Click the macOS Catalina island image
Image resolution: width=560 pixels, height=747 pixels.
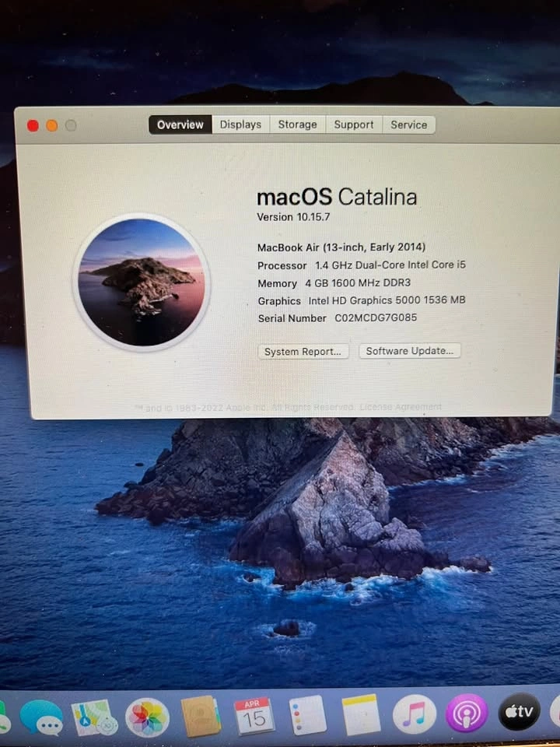pos(142,282)
